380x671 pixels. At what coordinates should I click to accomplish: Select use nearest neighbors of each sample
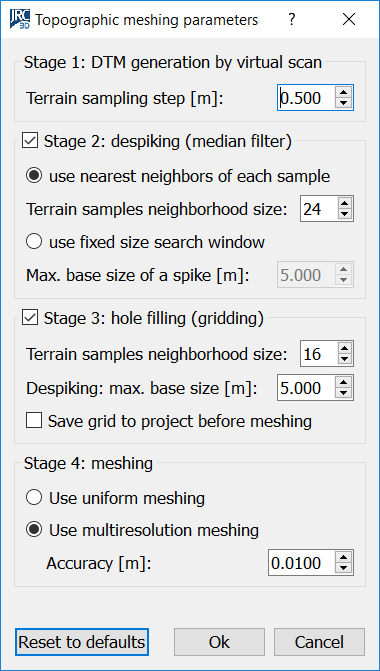34,176
